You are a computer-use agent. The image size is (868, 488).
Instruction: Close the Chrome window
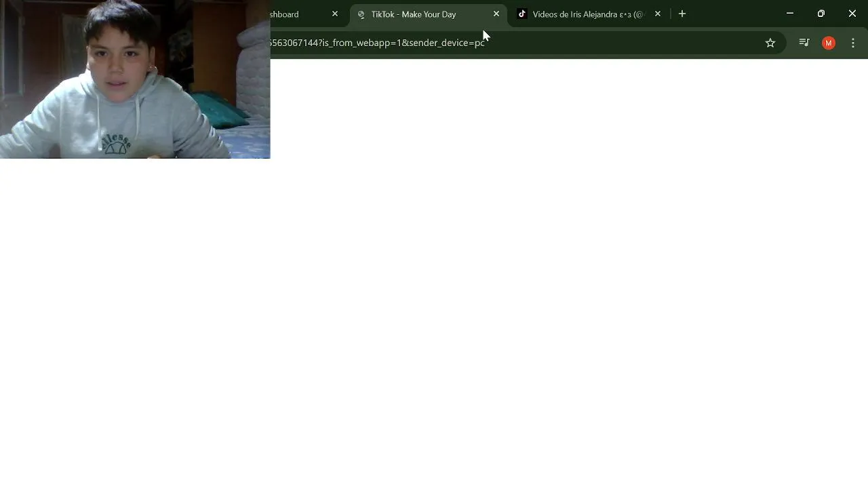[852, 14]
